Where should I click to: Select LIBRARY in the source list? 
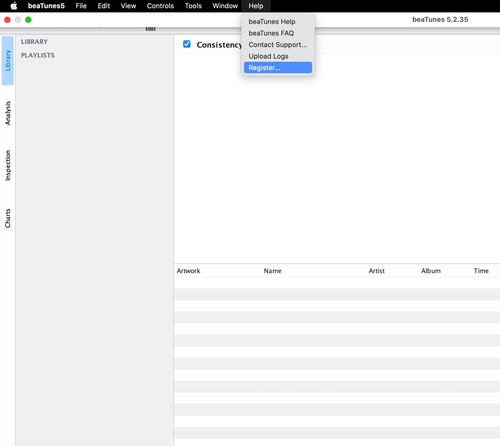(x=34, y=42)
